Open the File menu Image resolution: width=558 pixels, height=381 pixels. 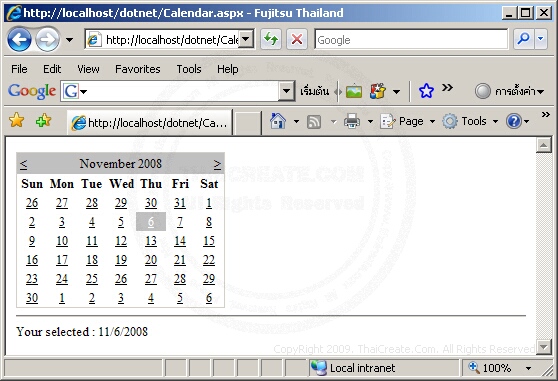point(19,69)
